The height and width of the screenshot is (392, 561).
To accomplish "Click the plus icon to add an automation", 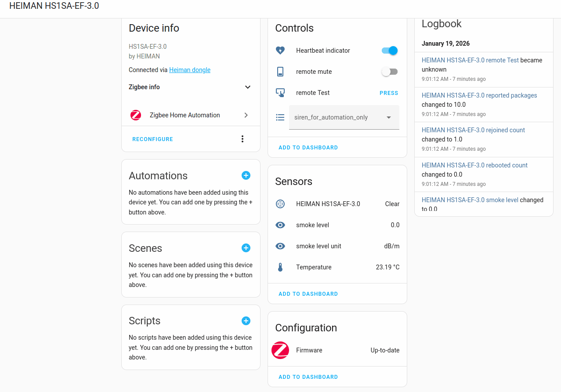I will [x=246, y=176].
